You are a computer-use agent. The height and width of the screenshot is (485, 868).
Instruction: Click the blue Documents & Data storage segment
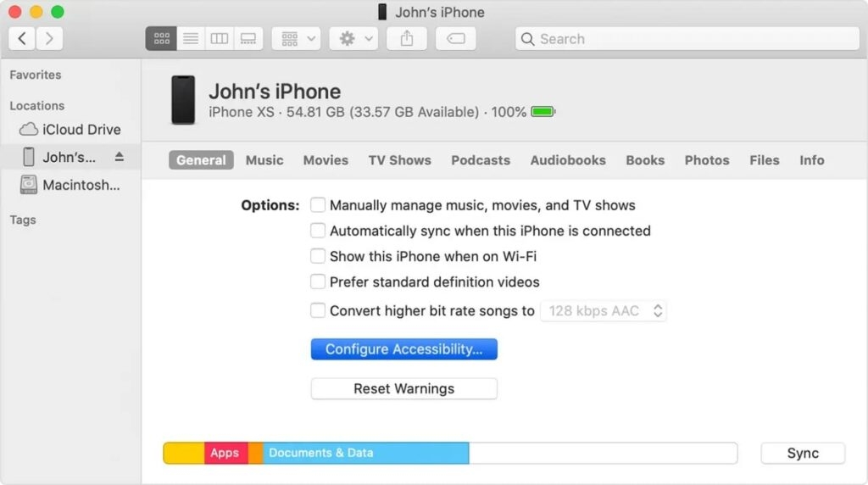366,453
